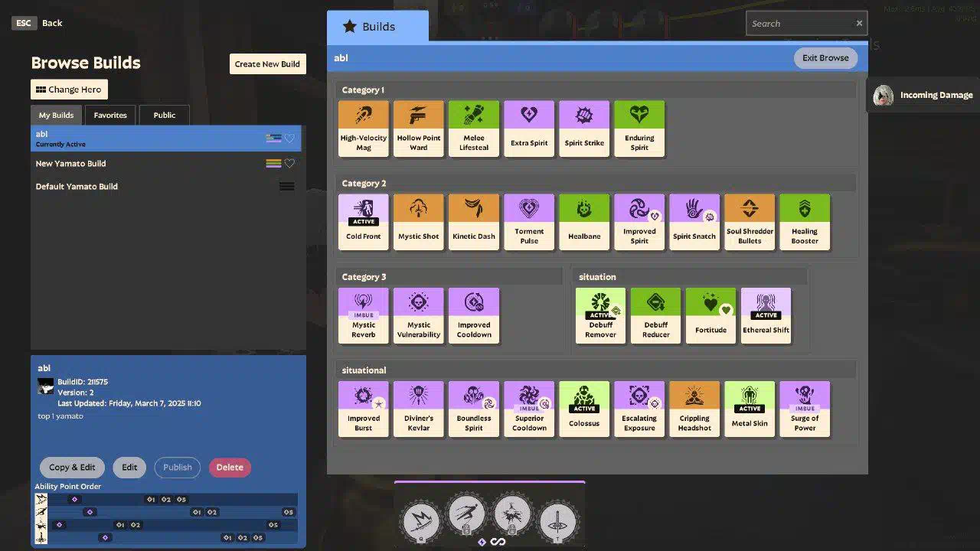Favorite the abl build with heart
The width and height of the screenshot is (980, 551).
click(x=289, y=139)
